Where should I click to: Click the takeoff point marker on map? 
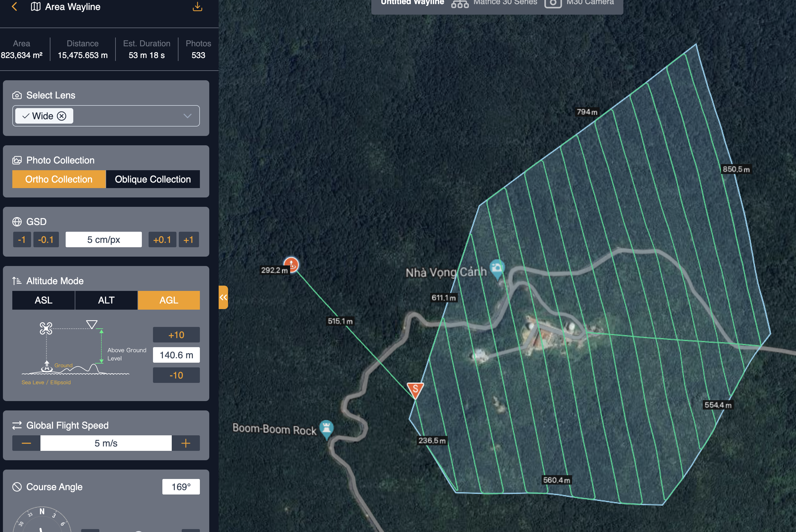291,264
